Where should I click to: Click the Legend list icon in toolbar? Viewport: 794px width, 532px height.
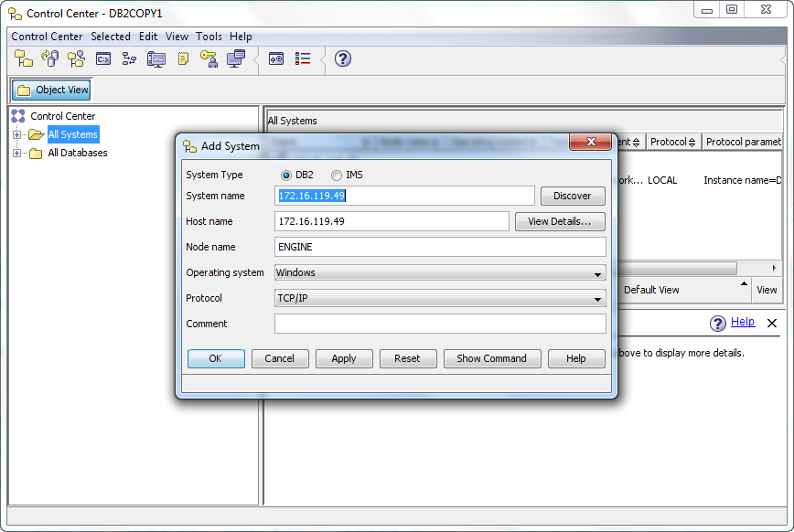click(x=304, y=59)
